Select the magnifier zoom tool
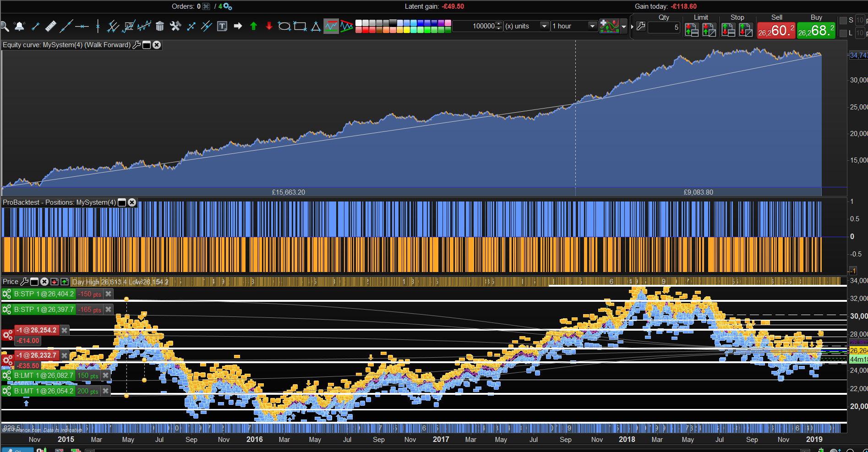 (5, 26)
